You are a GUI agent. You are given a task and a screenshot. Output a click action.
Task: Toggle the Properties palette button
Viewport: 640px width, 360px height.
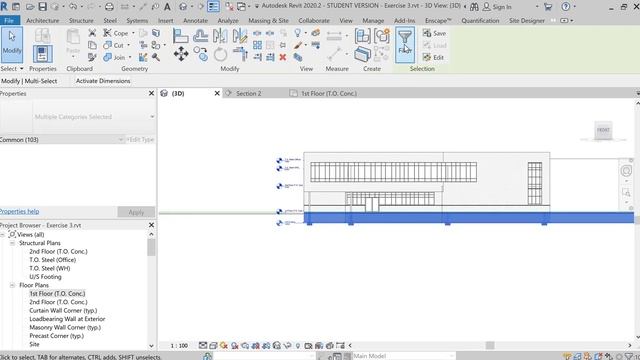point(42,53)
